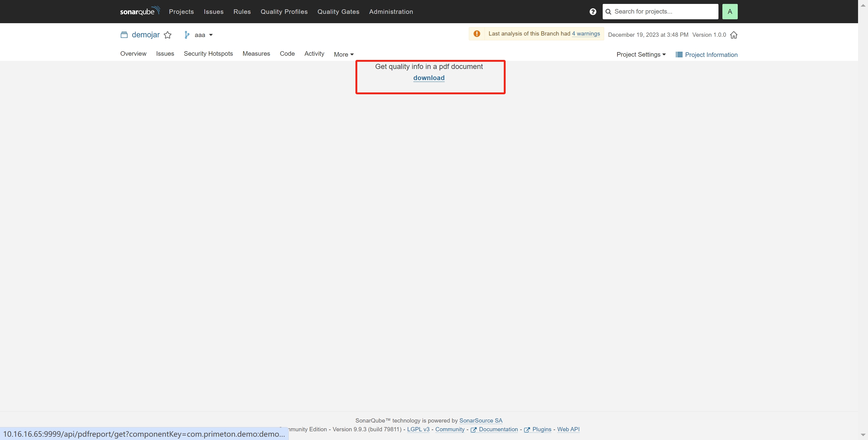Click the demojar project icon
The height and width of the screenshot is (440, 868).
coord(124,35)
